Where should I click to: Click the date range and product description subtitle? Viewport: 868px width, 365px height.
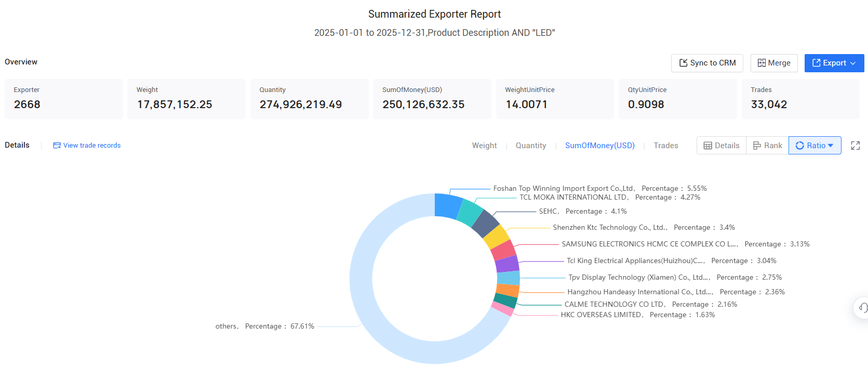pos(434,33)
